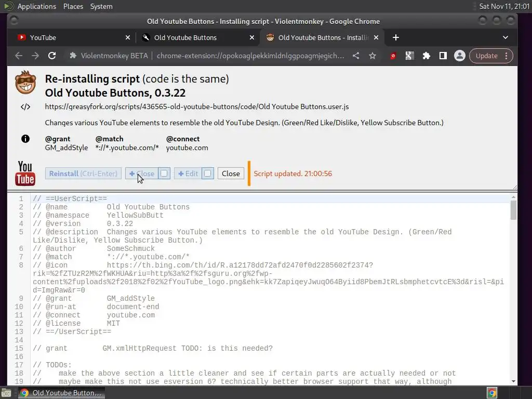Image resolution: width=532 pixels, height=399 pixels.
Task: Toggle checkbox next to +Edit button
Action: click(x=208, y=174)
